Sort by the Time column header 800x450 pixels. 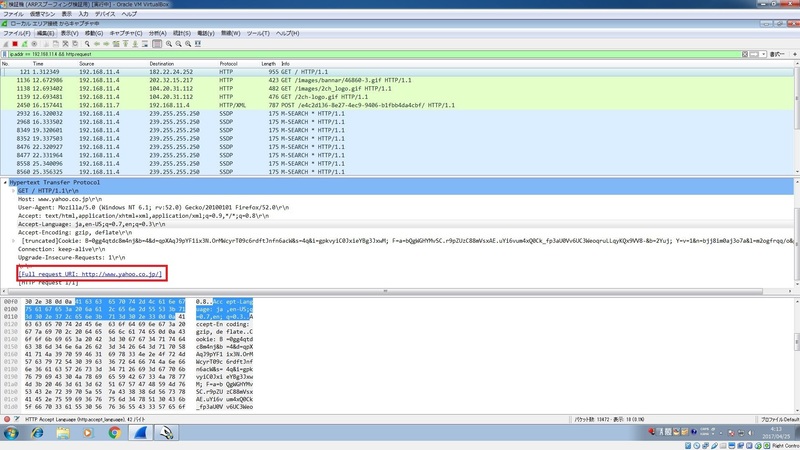pos(38,64)
